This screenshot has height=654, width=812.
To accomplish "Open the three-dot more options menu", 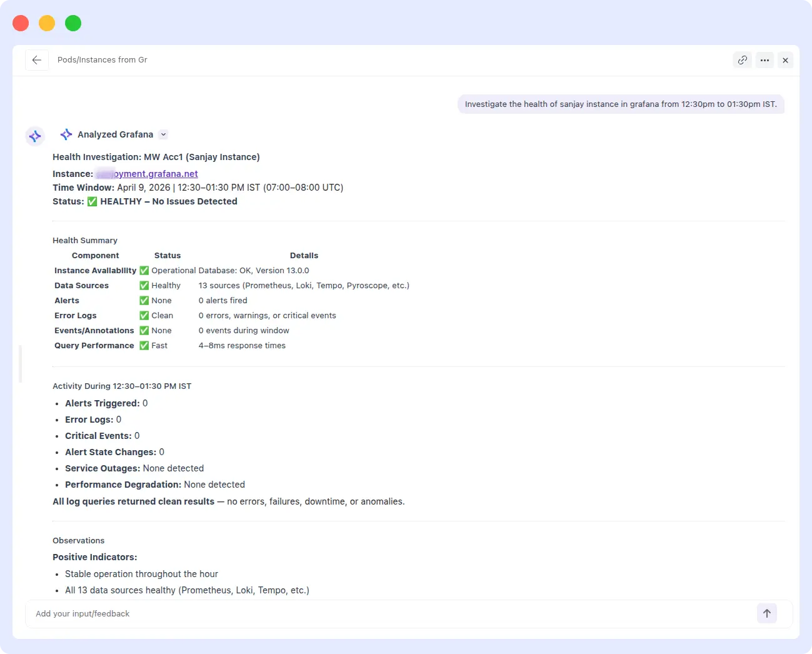I will 764,60.
